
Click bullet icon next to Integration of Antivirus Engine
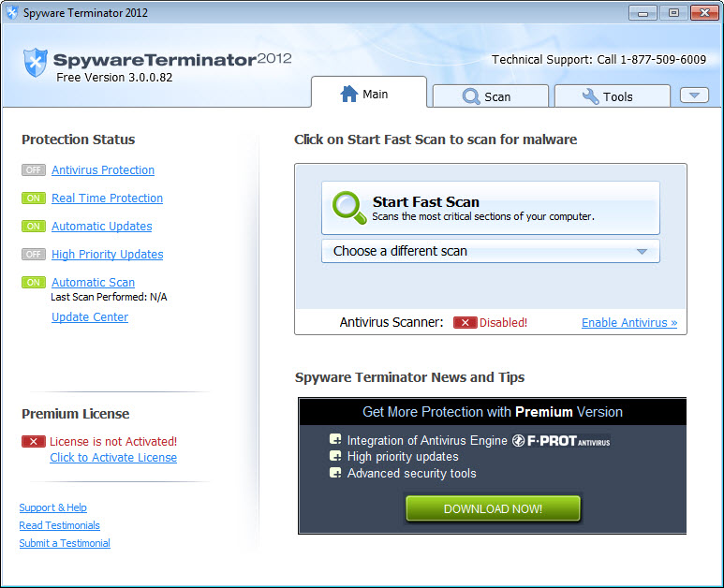(x=335, y=439)
